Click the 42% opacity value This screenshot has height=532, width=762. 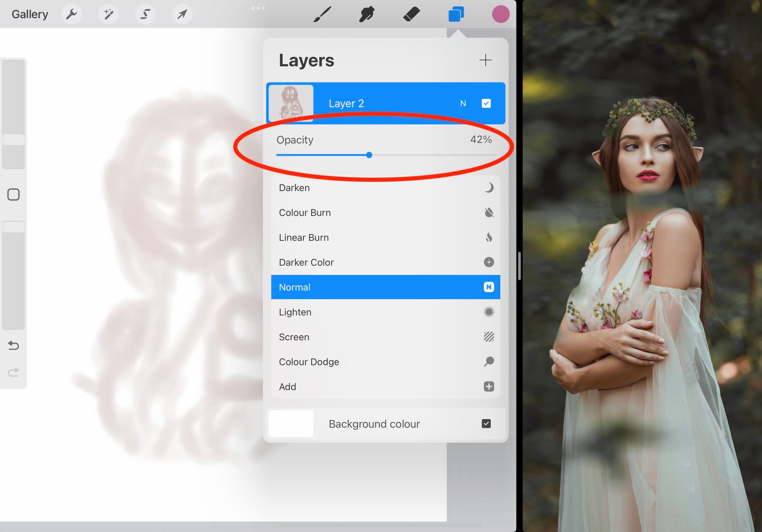[x=481, y=140]
